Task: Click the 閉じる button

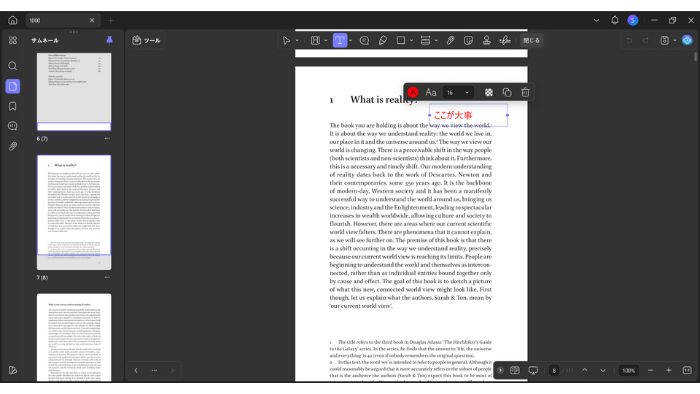Action: [x=531, y=41]
